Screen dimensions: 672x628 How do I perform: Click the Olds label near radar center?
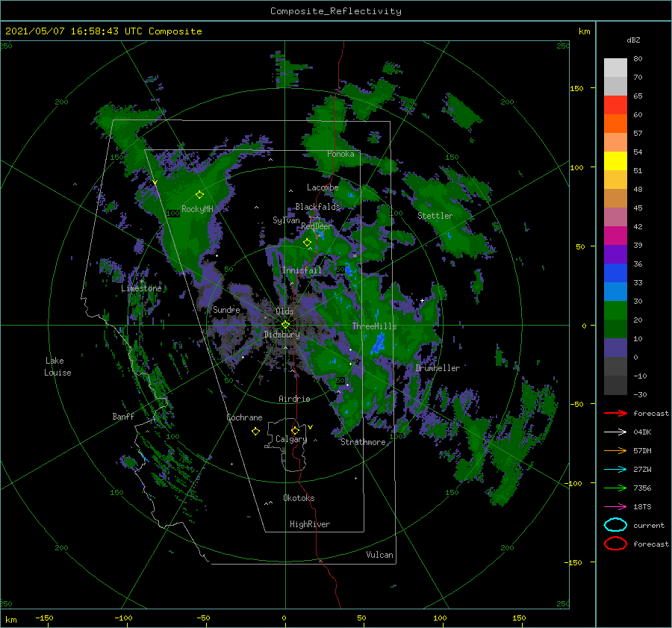[x=284, y=311]
